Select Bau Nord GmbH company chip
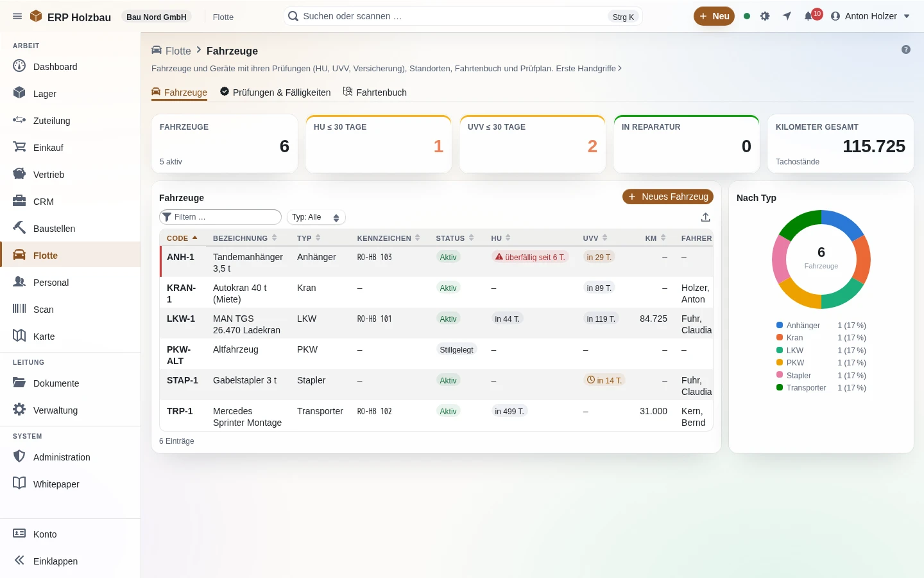This screenshot has height=578, width=924. [157, 17]
